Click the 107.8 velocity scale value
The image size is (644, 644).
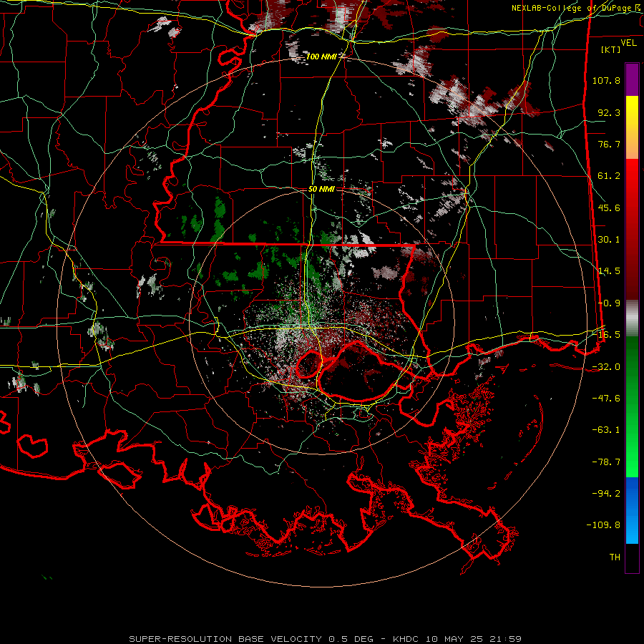[x=606, y=80]
